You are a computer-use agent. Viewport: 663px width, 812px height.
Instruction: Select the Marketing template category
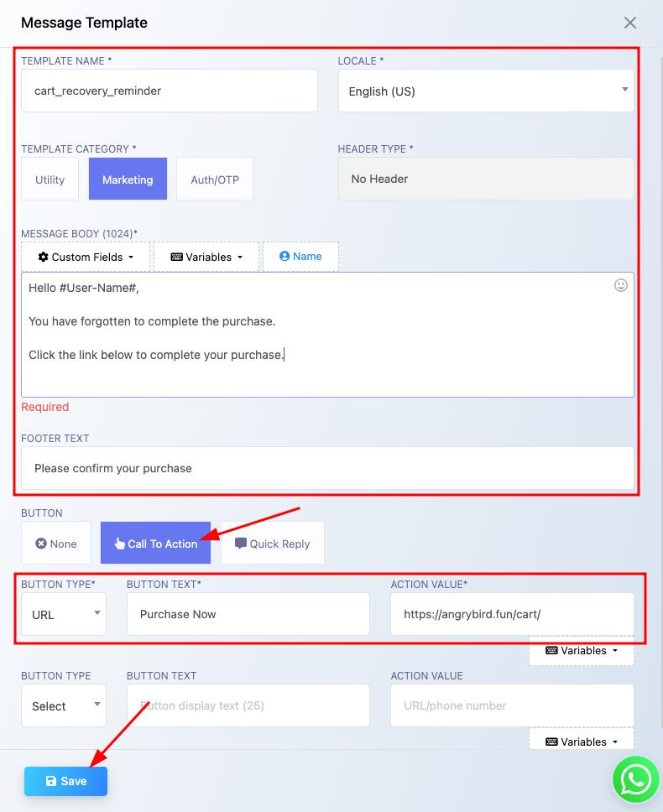(128, 180)
